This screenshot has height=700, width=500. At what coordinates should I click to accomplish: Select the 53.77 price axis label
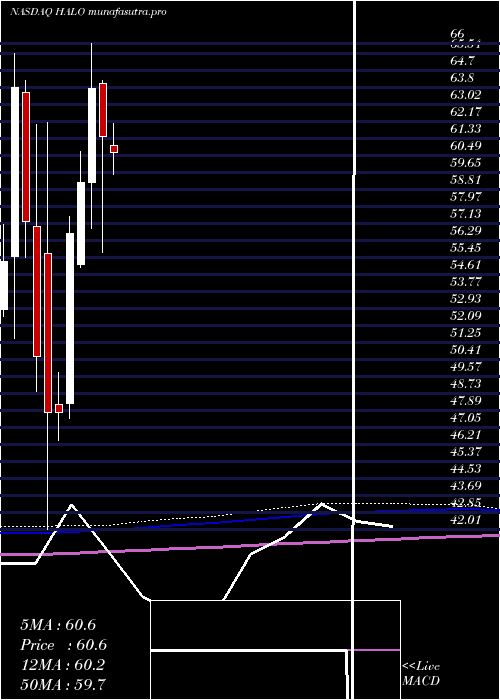tap(466, 281)
